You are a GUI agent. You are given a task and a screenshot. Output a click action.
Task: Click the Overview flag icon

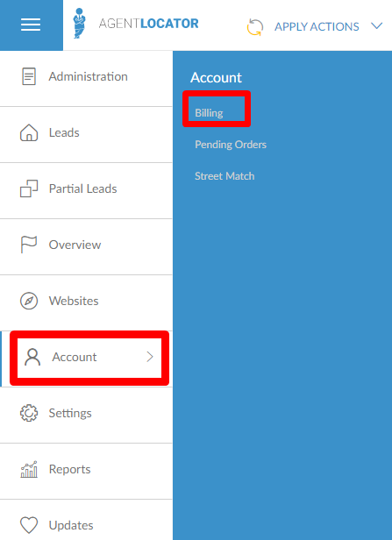29,245
